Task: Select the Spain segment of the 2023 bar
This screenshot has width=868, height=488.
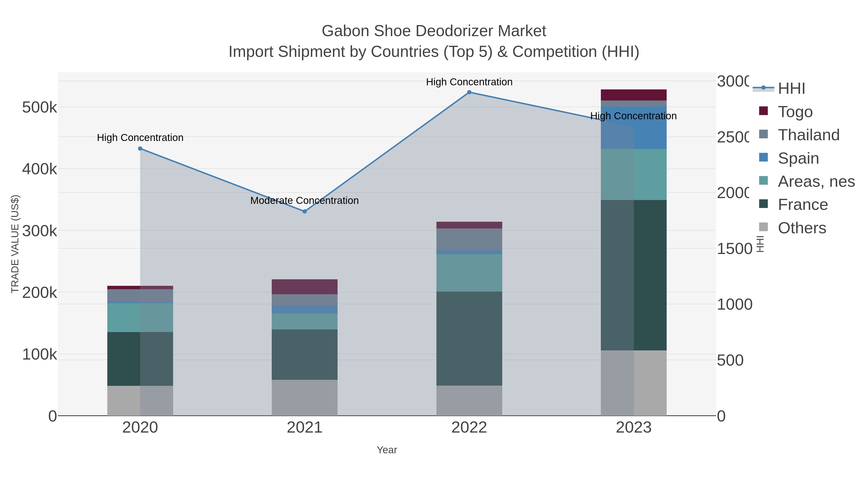Action: click(x=633, y=128)
